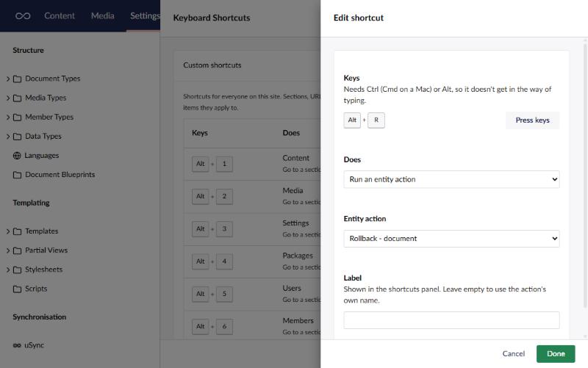Expand the Data Types tree node
The image size is (588, 368).
8,137
